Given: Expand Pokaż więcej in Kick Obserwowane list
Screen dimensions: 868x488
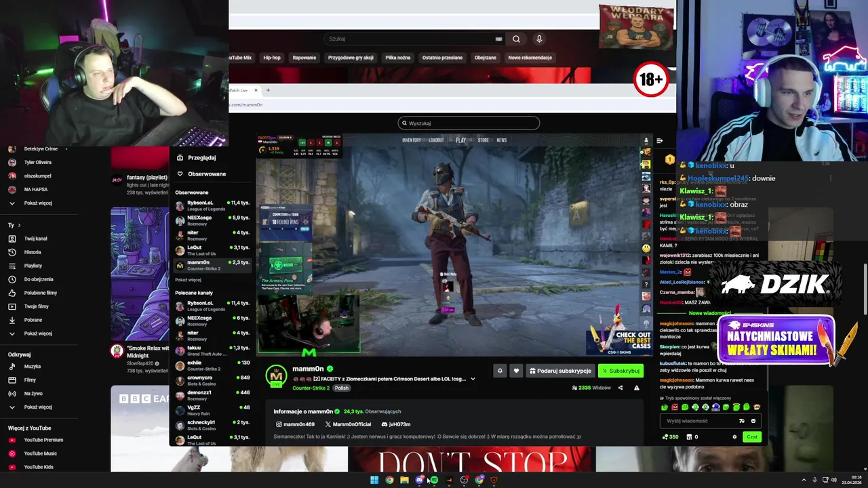Looking at the screenshot, I should 188,280.
